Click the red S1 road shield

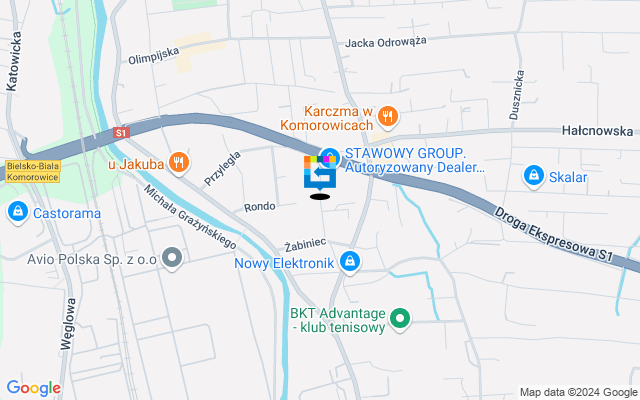click(121, 133)
